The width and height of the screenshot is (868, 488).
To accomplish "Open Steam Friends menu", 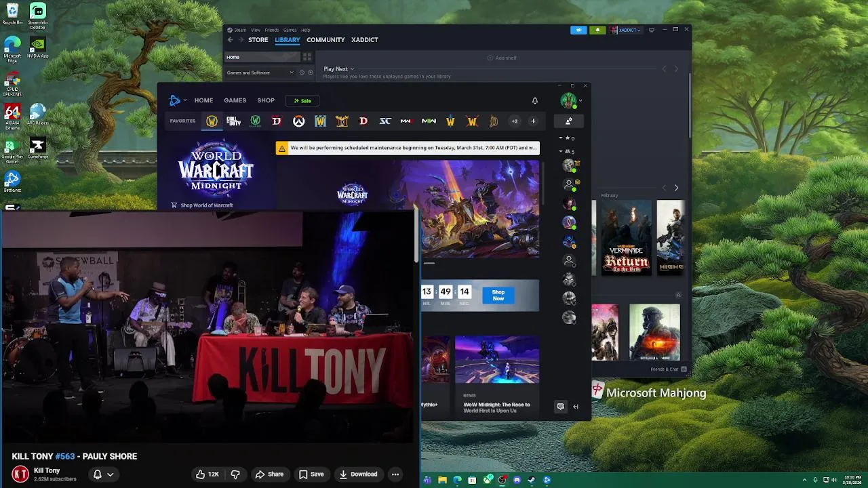I will point(271,30).
